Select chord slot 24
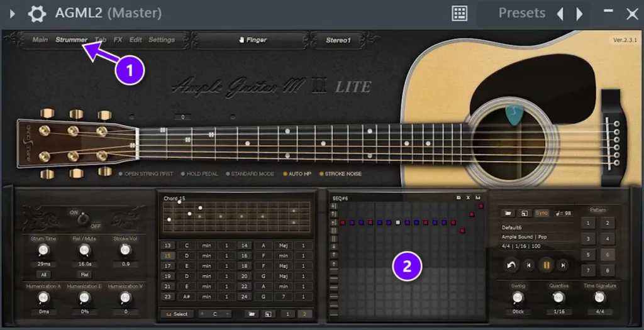Image resolution: width=644 pixels, height=330 pixels. point(244,297)
